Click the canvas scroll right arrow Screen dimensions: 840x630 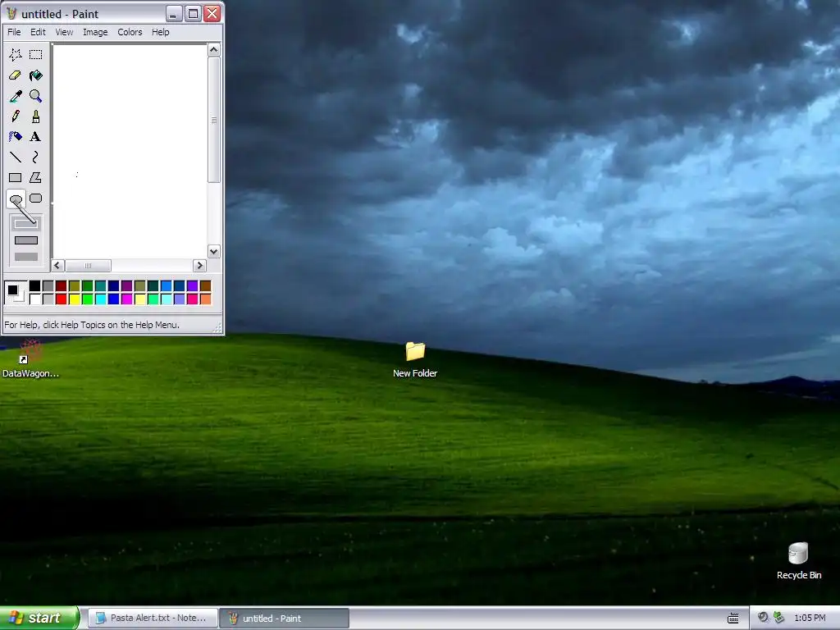pos(199,266)
